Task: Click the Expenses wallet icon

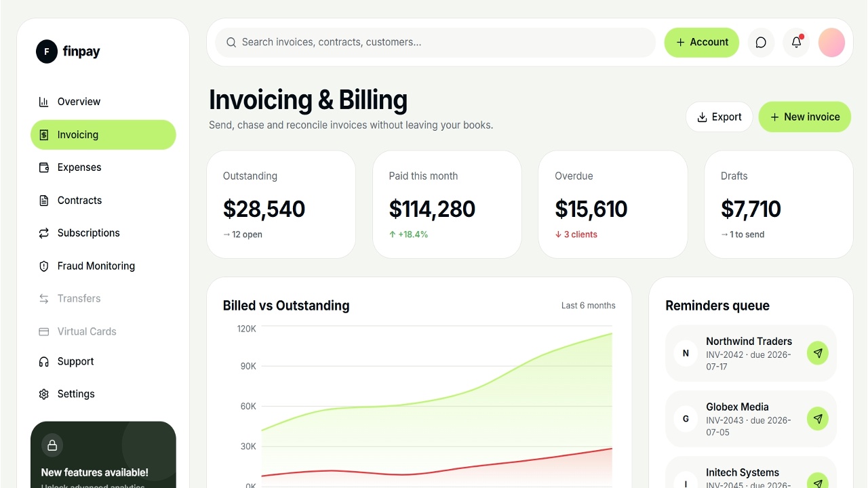Action: 44,167
